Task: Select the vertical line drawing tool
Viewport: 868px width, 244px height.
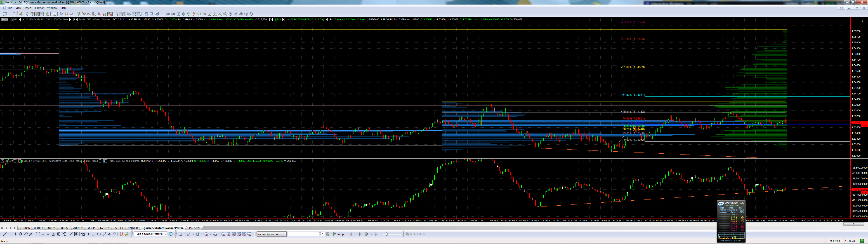Action: click(x=16, y=234)
